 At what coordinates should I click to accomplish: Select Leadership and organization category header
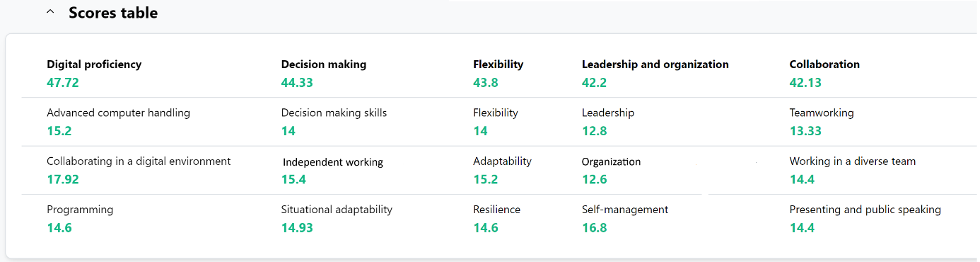click(655, 64)
